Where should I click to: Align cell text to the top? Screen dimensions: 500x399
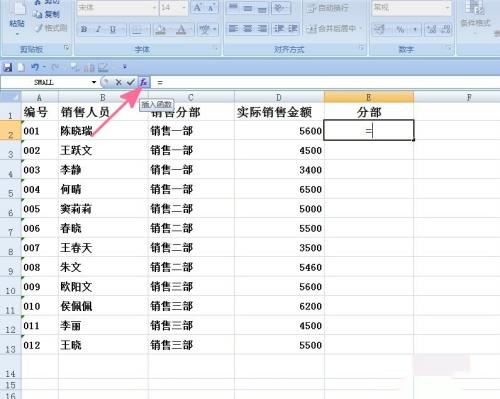233,7
